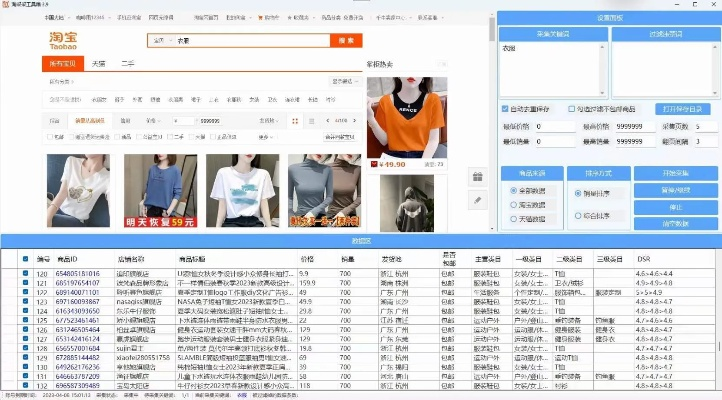Select the 天猫数据 radio button
Screen dimensions: 722x400
[513, 219]
